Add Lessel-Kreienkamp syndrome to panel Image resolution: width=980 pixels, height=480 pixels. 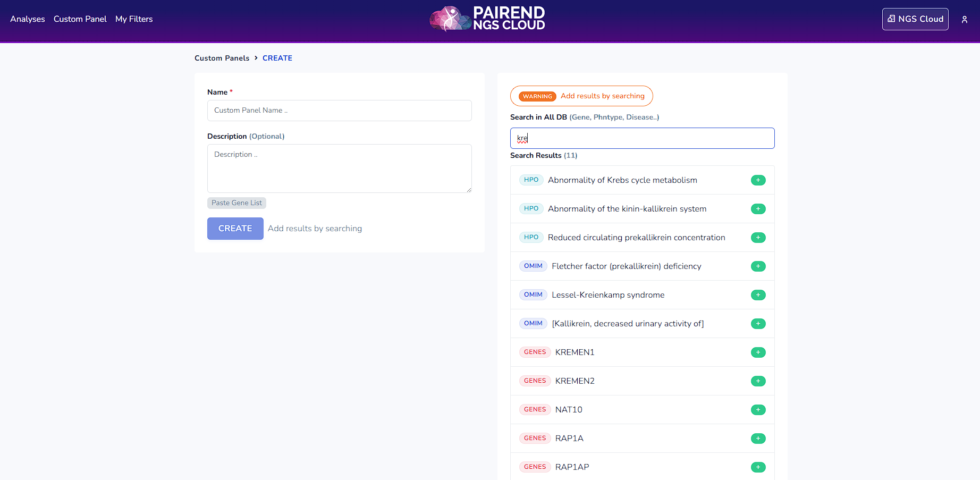pyautogui.click(x=758, y=295)
